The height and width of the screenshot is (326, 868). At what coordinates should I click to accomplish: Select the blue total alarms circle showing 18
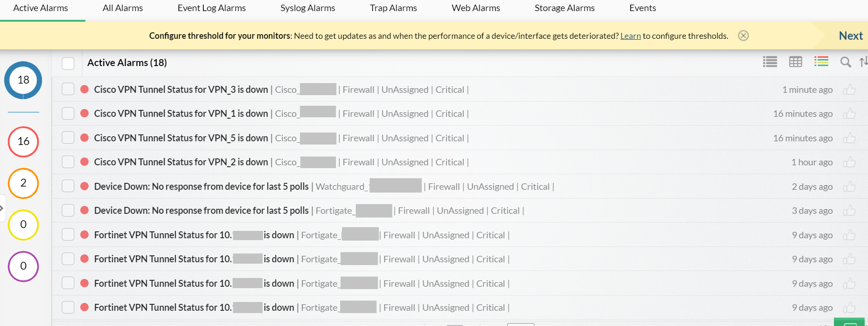pos(23,80)
